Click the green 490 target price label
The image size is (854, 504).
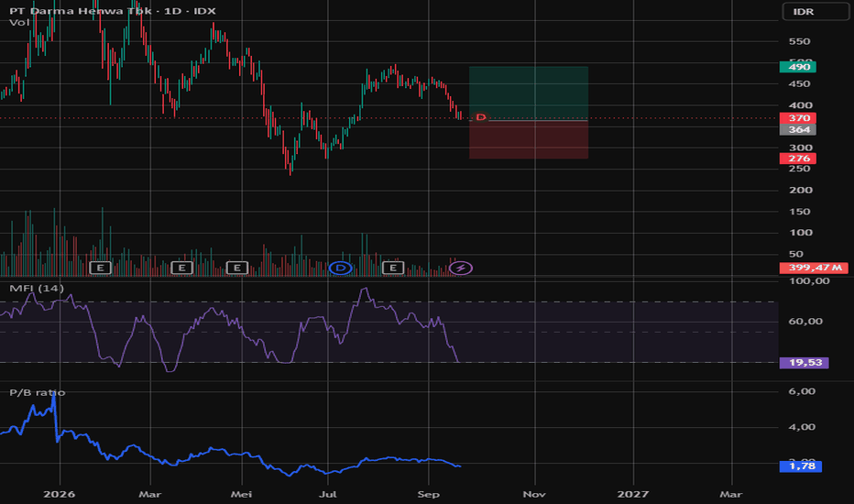[x=798, y=67]
